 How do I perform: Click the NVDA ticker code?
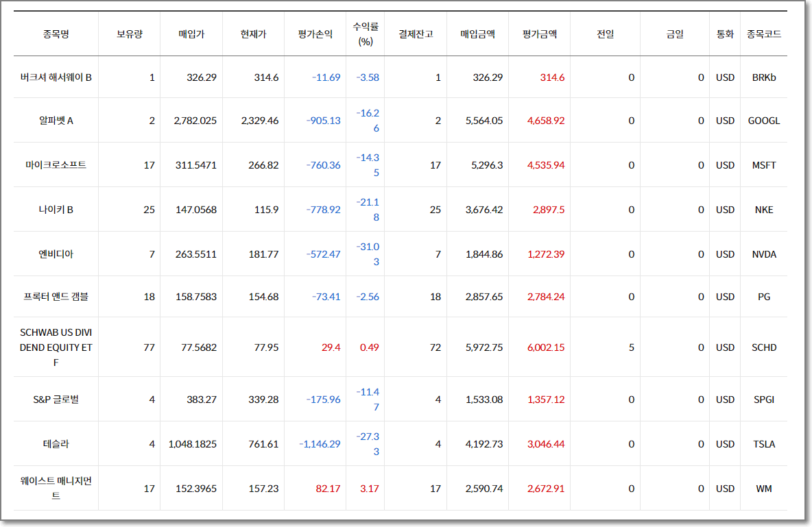pos(764,254)
